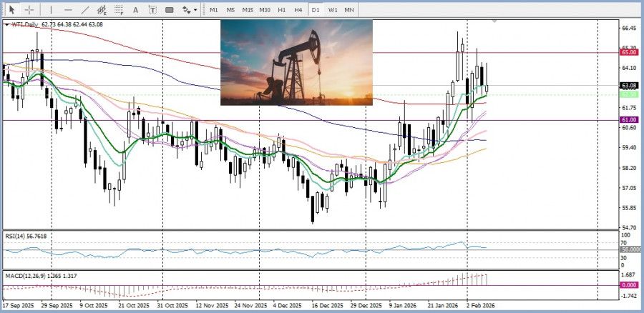Switch to M15 timeframe
644x313 pixels.
click(248, 10)
